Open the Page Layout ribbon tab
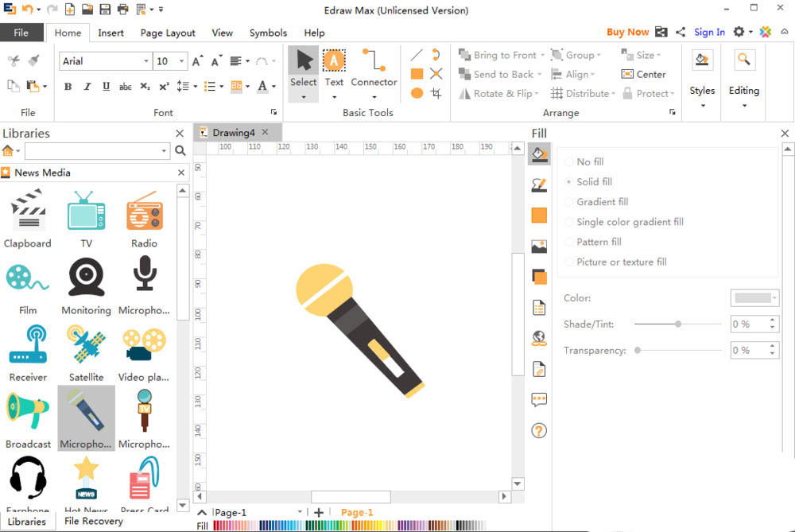 click(x=168, y=33)
